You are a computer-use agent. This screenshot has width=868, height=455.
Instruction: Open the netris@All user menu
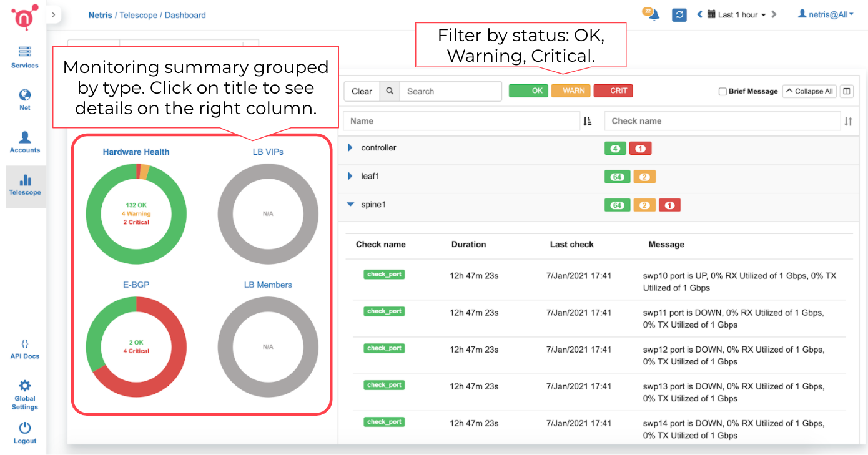826,14
